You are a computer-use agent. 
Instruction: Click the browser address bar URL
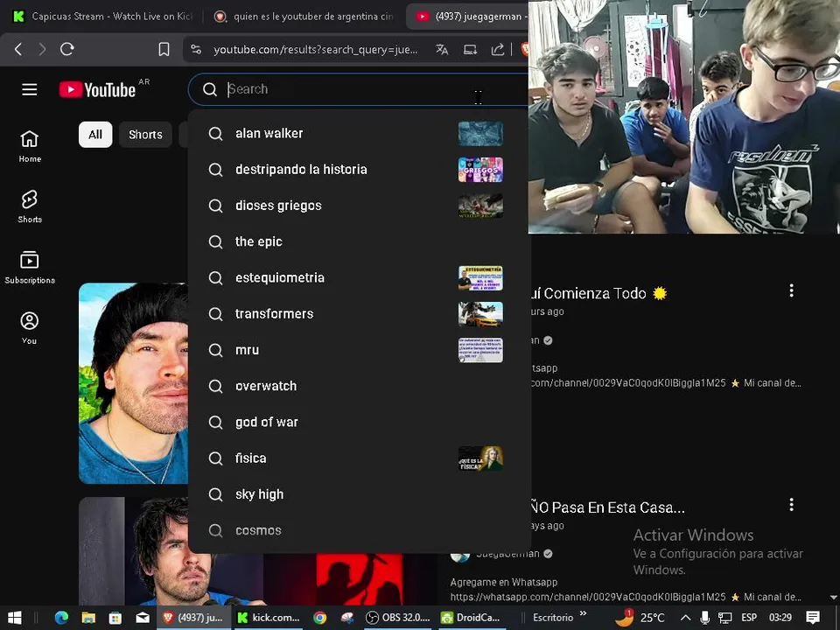pyautogui.click(x=315, y=50)
